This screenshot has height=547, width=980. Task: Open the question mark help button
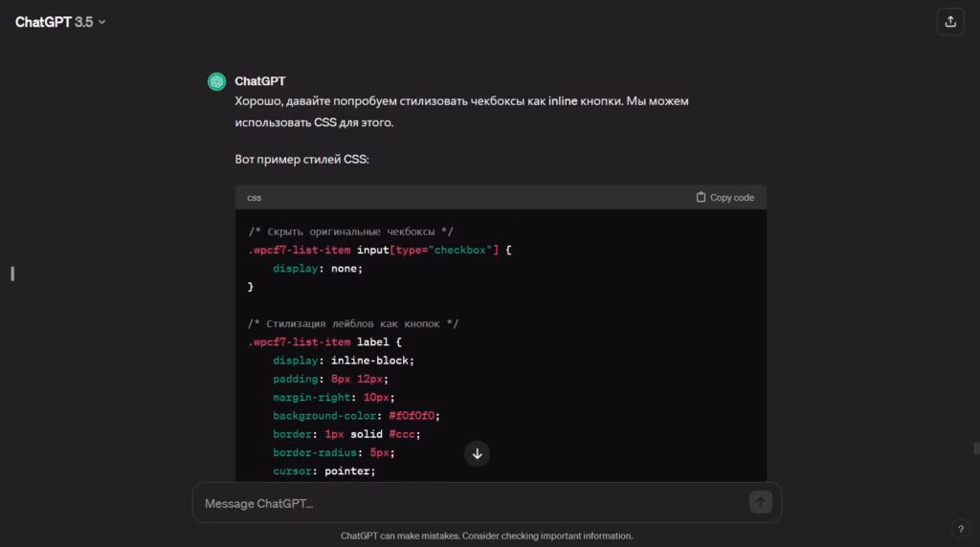click(x=961, y=529)
